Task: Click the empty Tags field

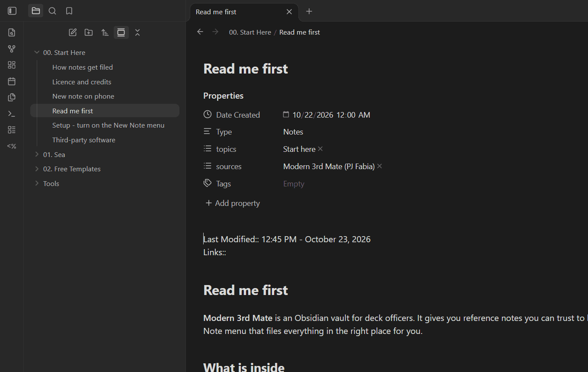Action: [294, 184]
